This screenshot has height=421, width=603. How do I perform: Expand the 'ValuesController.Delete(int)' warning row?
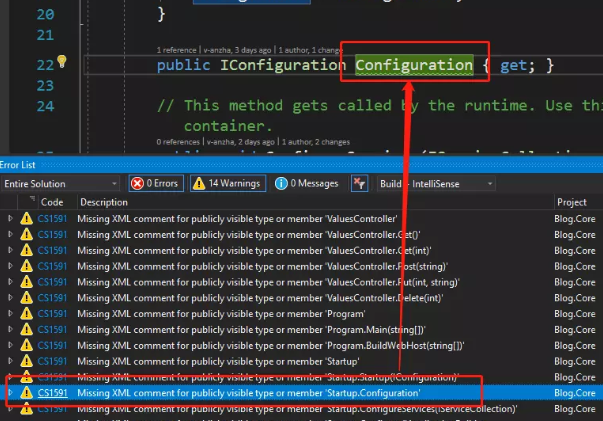10,298
